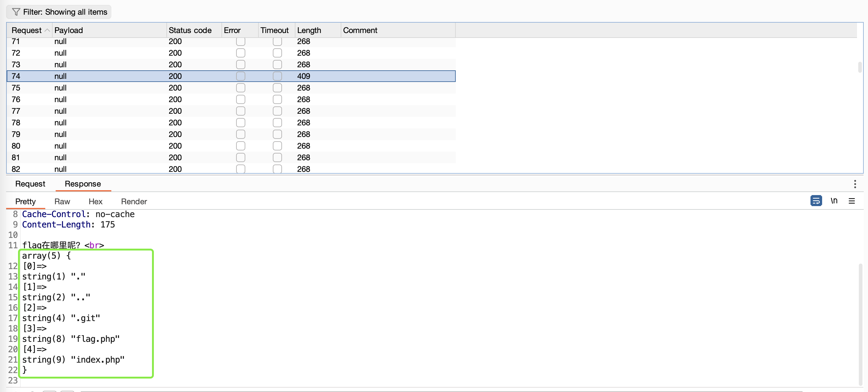Select request row 73
Viewport: 868px width, 392px height.
point(231,64)
